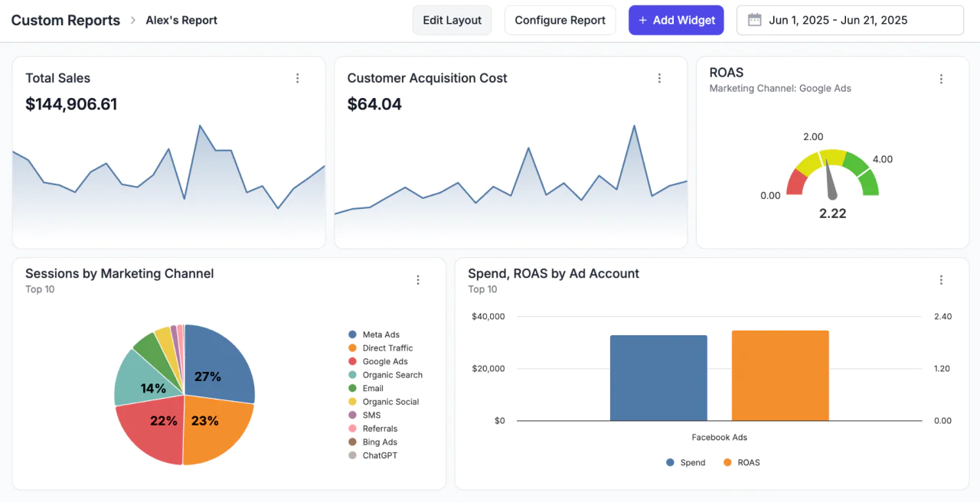The image size is (980, 502).
Task: Click the plus icon on Add Widget
Action: [x=642, y=21]
